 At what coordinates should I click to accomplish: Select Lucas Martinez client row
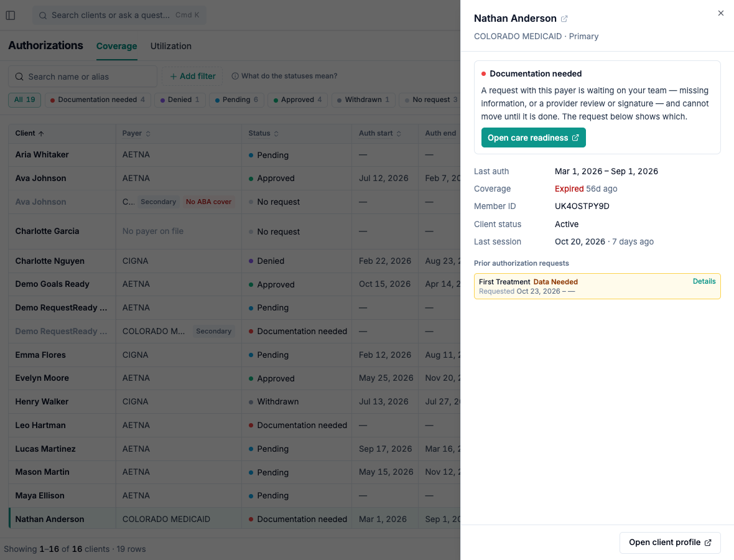pyautogui.click(x=234, y=449)
